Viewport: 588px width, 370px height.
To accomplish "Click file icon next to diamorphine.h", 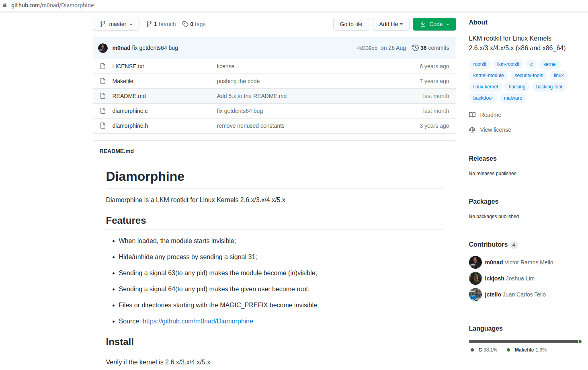I will point(103,126).
